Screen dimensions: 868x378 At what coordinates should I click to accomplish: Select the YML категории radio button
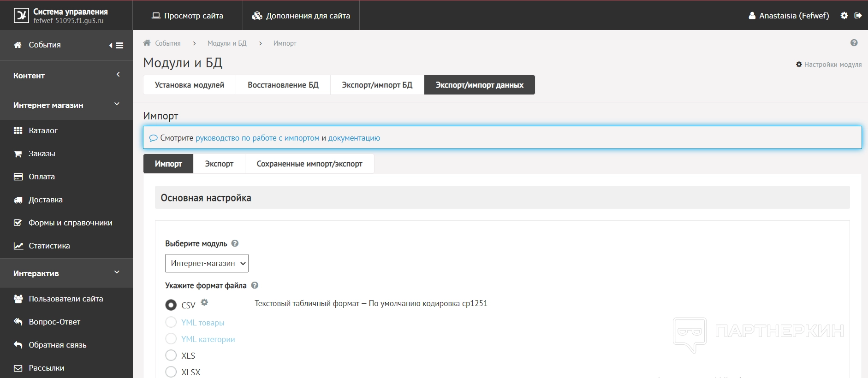coord(171,338)
